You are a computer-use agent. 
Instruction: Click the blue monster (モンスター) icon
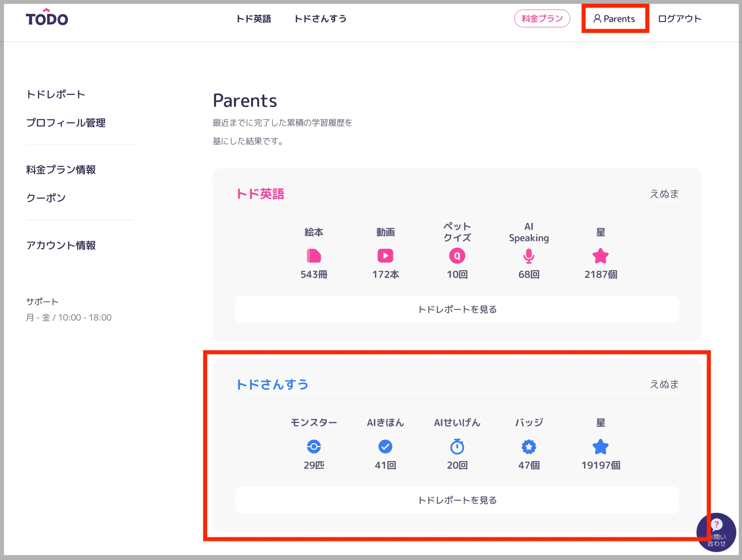coord(314,446)
